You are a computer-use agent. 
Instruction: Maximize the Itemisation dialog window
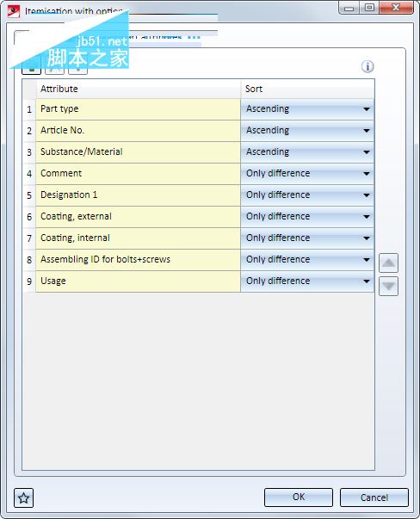pos(369,7)
